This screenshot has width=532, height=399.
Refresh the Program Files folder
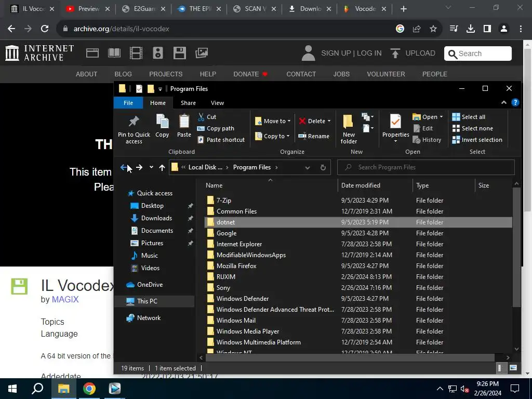pos(323,167)
